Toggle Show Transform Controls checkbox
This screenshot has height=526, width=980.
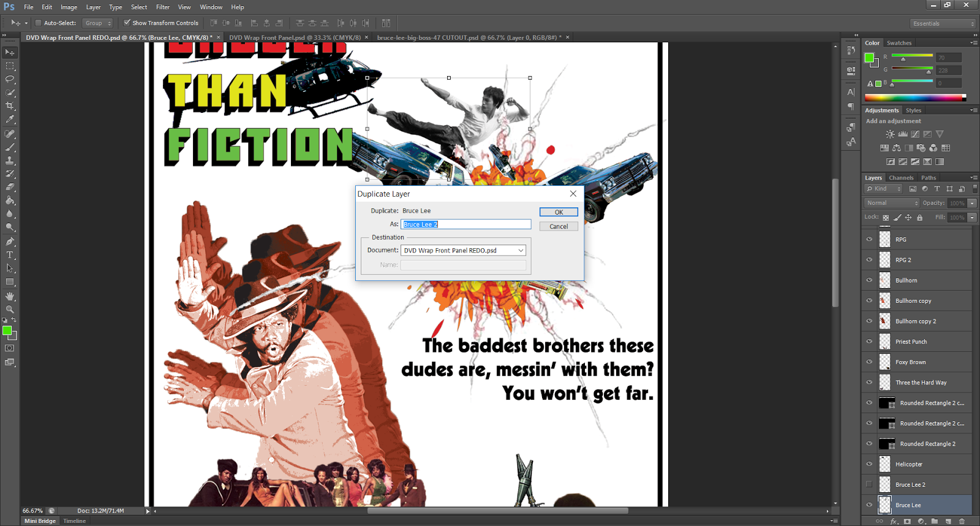pyautogui.click(x=127, y=23)
